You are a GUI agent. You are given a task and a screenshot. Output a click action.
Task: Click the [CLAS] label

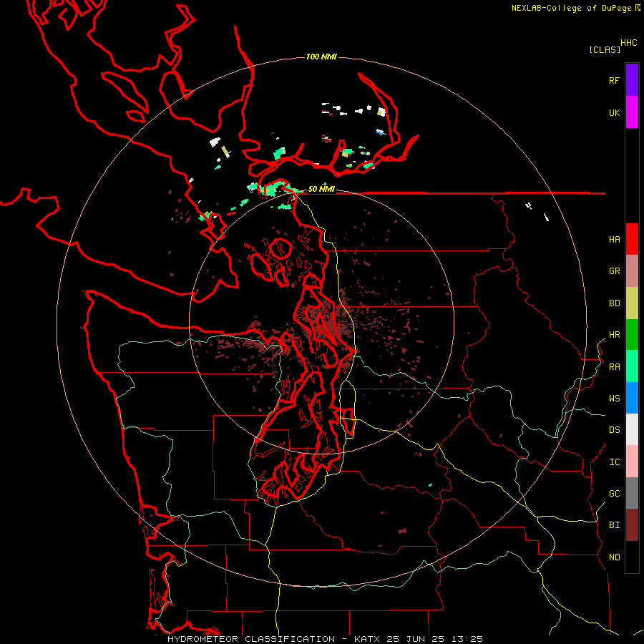(x=605, y=49)
